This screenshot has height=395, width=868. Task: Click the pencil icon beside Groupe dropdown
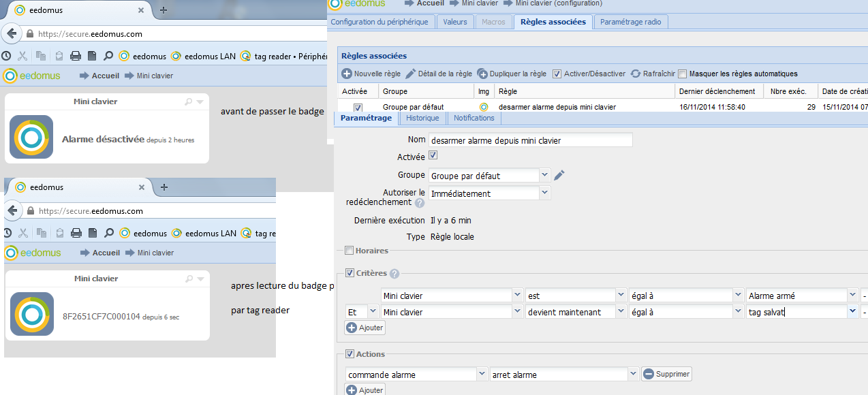click(559, 176)
